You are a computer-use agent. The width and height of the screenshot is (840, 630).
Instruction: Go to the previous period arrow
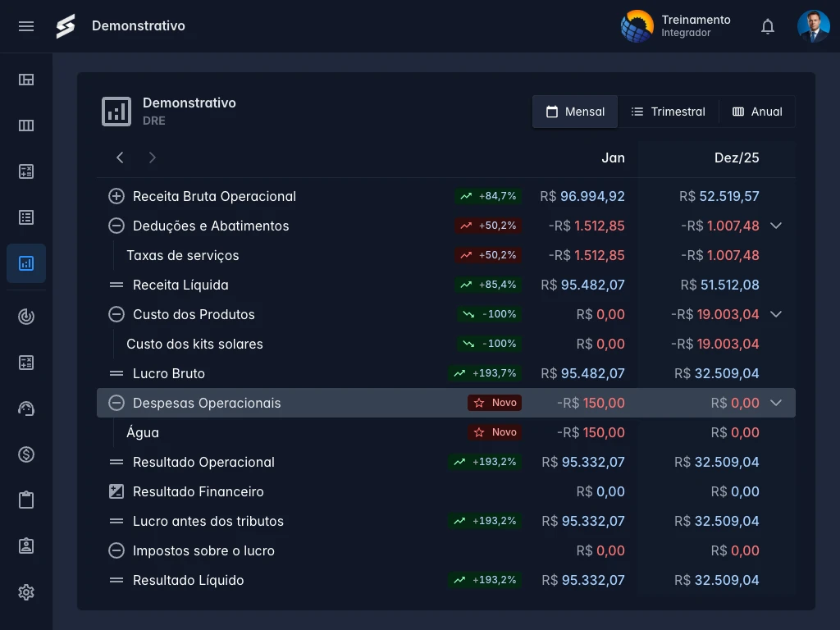point(120,157)
